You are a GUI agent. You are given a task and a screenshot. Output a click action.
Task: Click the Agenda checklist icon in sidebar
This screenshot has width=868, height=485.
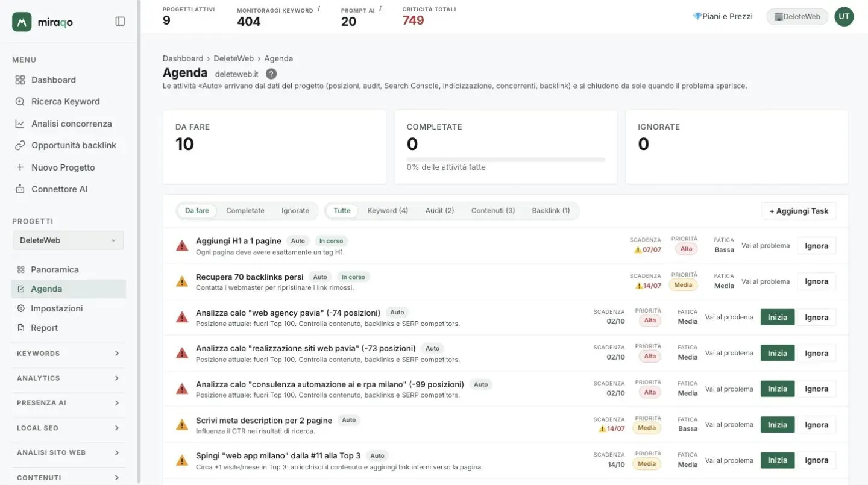point(21,289)
